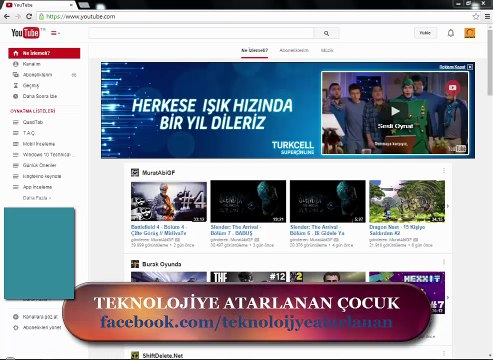Open Aboneliklerim in the sidebar
493x360 pixels.
[x=37, y=75]
